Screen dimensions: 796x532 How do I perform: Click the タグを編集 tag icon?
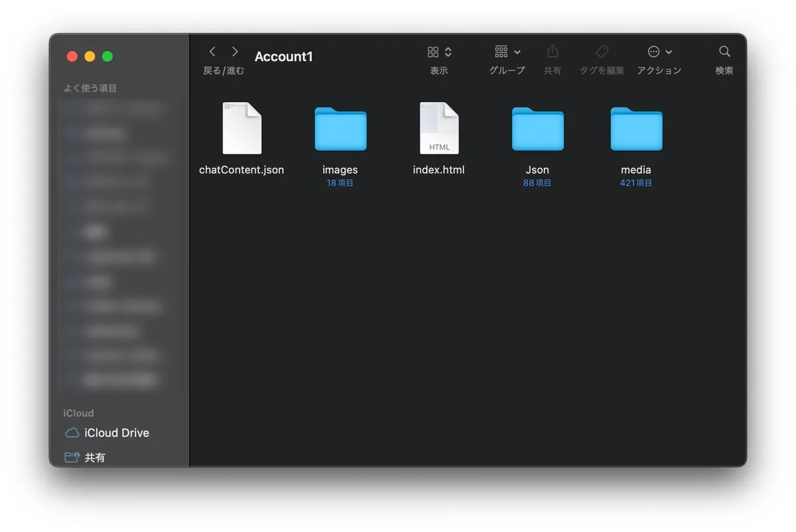tap(602, 52)
